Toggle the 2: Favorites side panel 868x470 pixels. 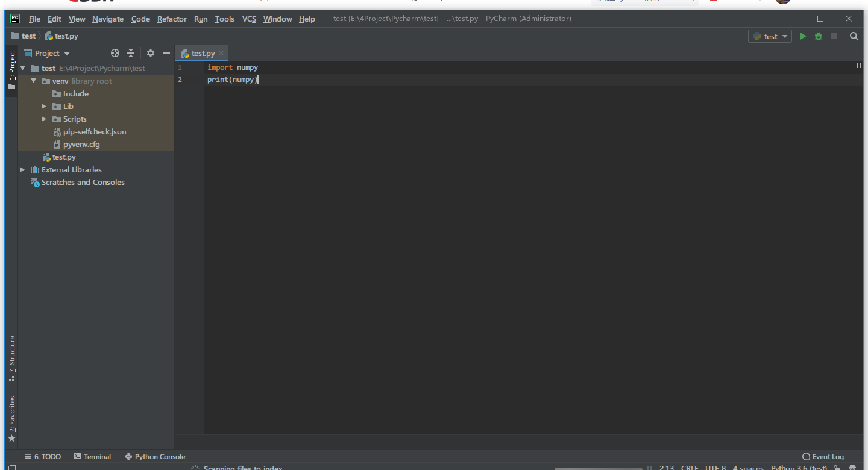(11, 418)
